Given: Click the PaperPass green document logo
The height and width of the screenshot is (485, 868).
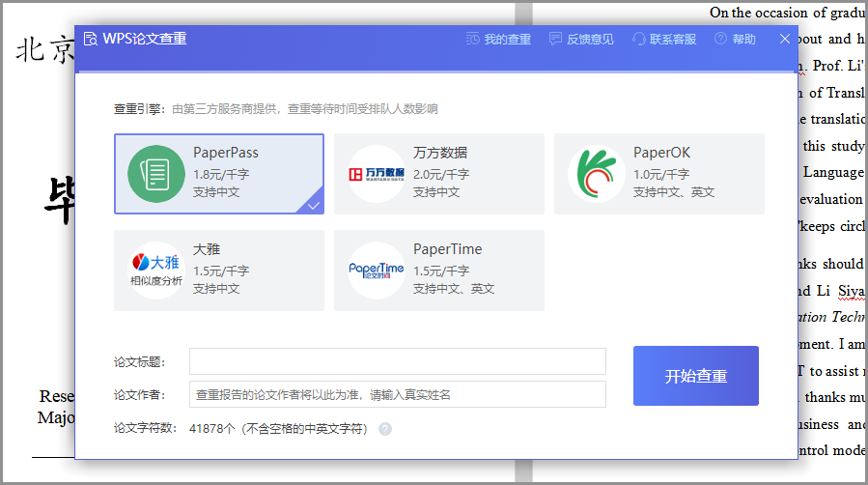Looking at the screenshot, I should [x=156, y=174].
